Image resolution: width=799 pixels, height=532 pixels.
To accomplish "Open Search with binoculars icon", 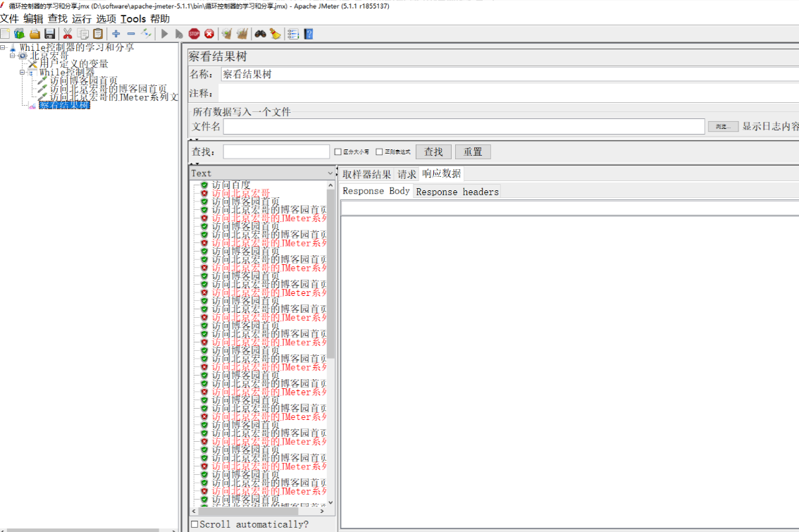I will [x=261, y=34].
